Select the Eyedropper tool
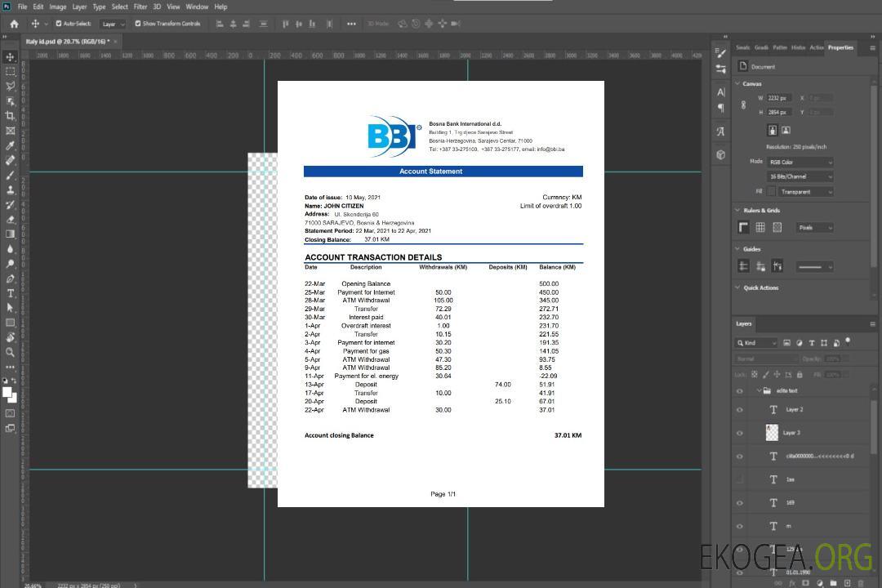 [10, 145]
